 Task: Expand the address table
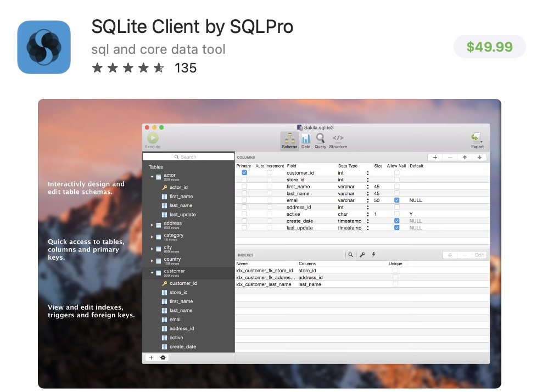pyautogui.click(x=152, y=225)
